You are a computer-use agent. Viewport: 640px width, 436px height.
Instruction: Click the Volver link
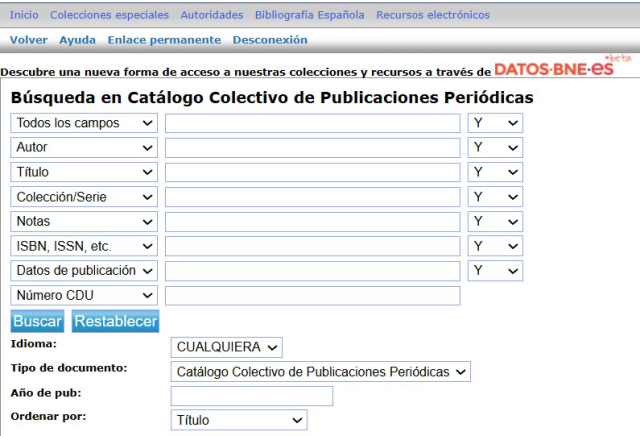click(x=29, y=40)
